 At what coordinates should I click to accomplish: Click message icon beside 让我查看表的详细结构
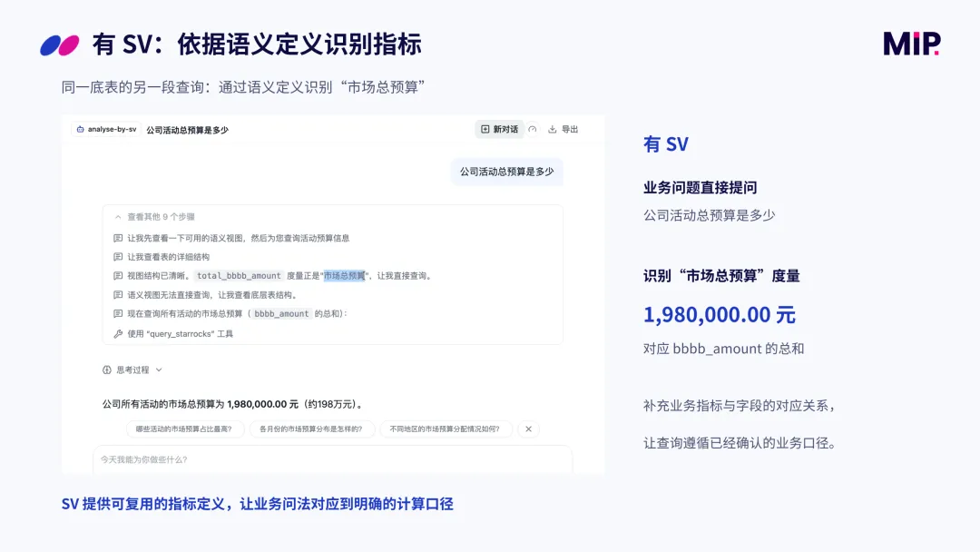[118, 257]
